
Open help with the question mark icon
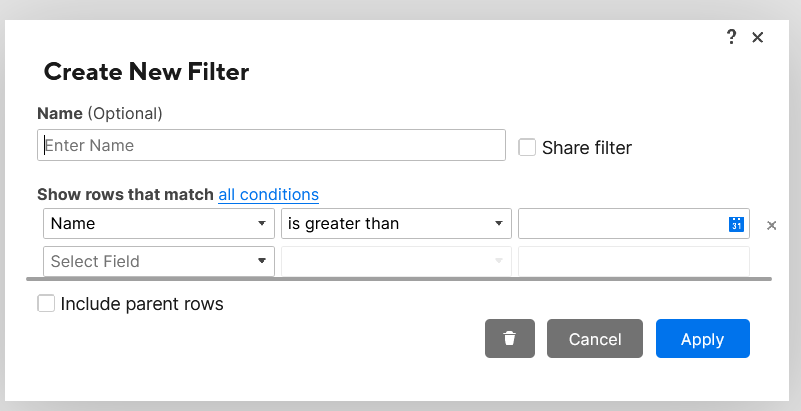[x=731, y=37]
